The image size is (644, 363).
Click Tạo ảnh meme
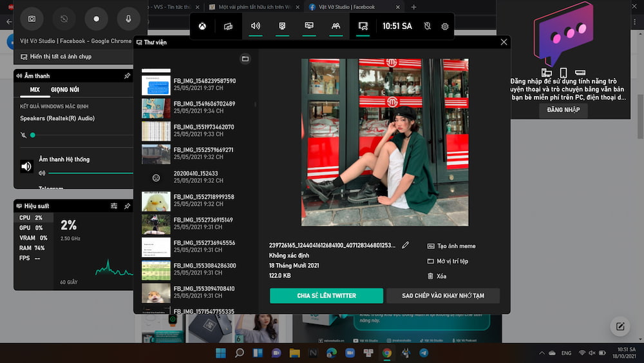(451, 246)
